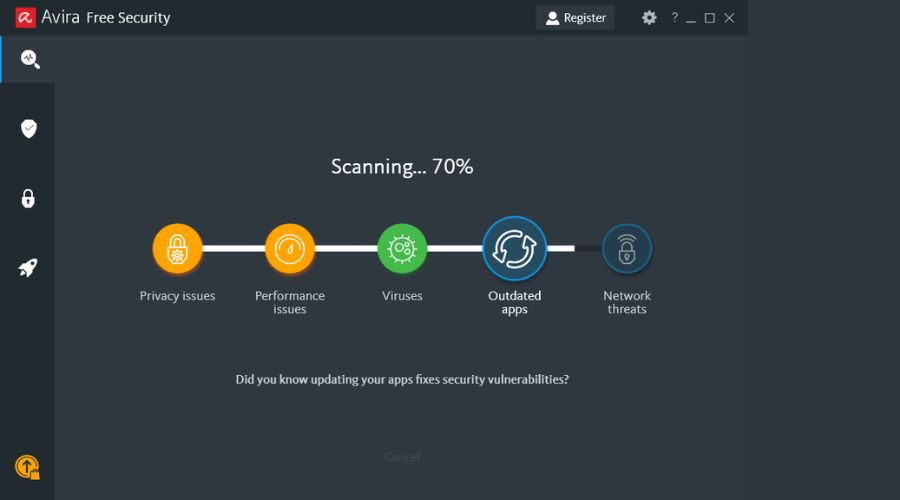Screen dimensions: 900x500
Task: Click the Outdated apps refresh icon
Action: click(x=514, y=249)
